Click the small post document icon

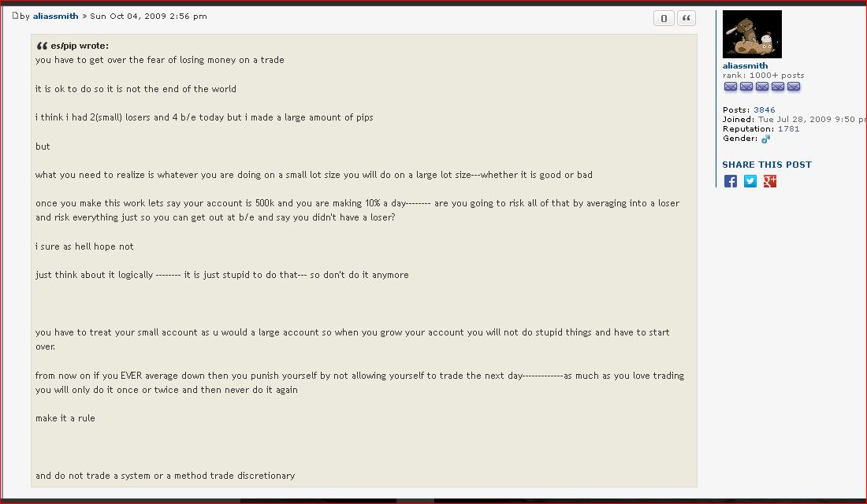(15, 16)
